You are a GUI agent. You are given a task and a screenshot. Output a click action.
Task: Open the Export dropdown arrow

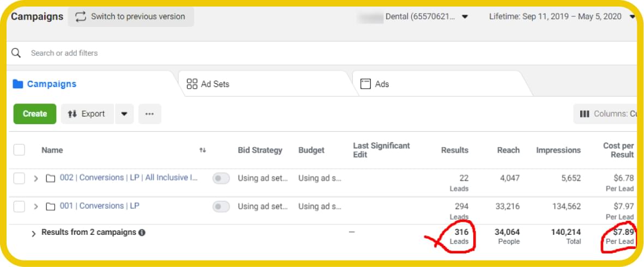pos(124,114)
